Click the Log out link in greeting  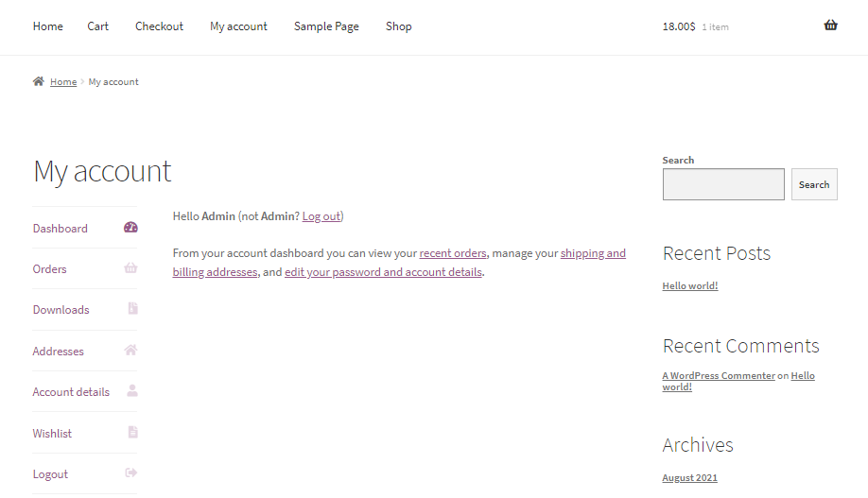pyautogui.click(x=321, y=216)
